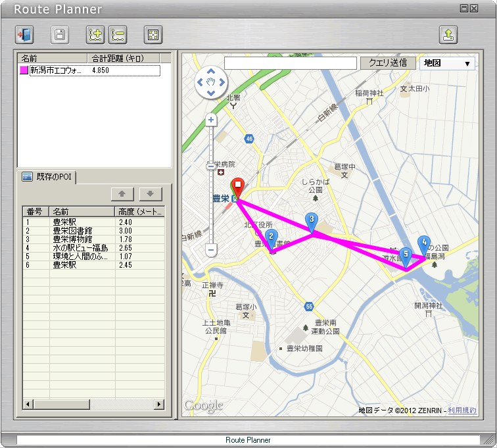
Task: Click the remove route icon with minus
Action: click(x=118, y=35)
